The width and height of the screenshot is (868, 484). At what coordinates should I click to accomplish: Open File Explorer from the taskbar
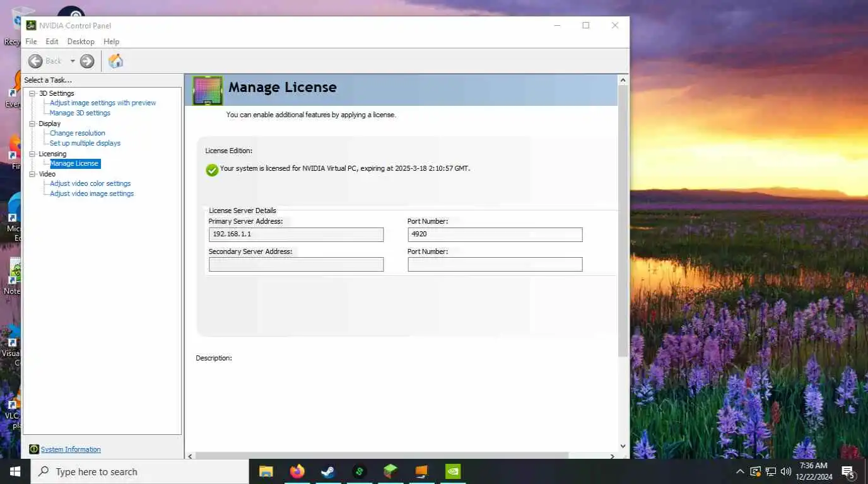coord(266,471)
